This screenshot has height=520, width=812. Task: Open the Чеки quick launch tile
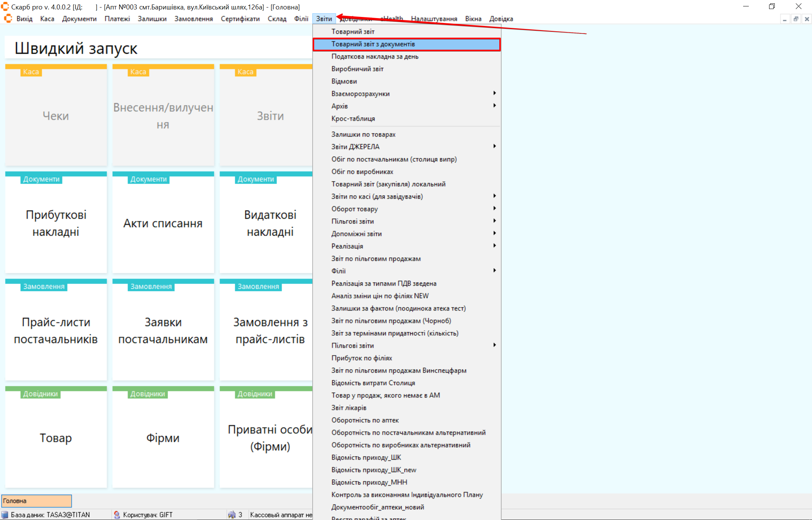point(56,116)
